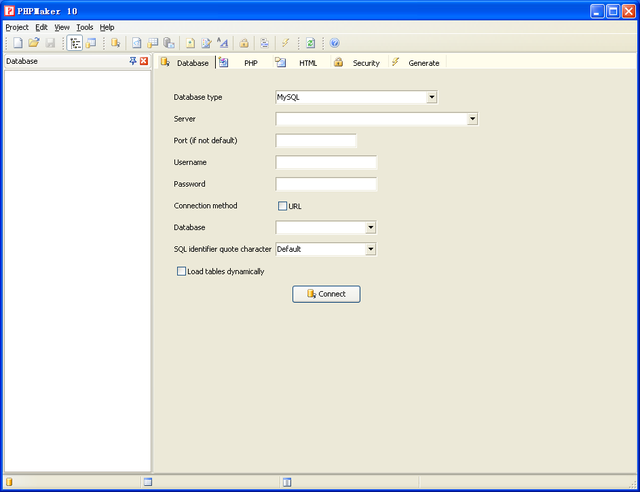This screenshot has width=640, height=492.
Task: Open help via the blue question mark icon
Action: (334, 43)
